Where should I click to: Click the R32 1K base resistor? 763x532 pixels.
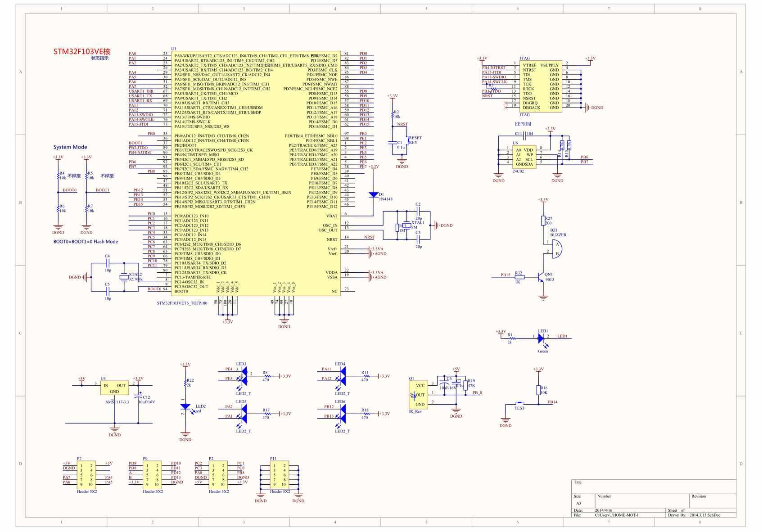(519, 277)
